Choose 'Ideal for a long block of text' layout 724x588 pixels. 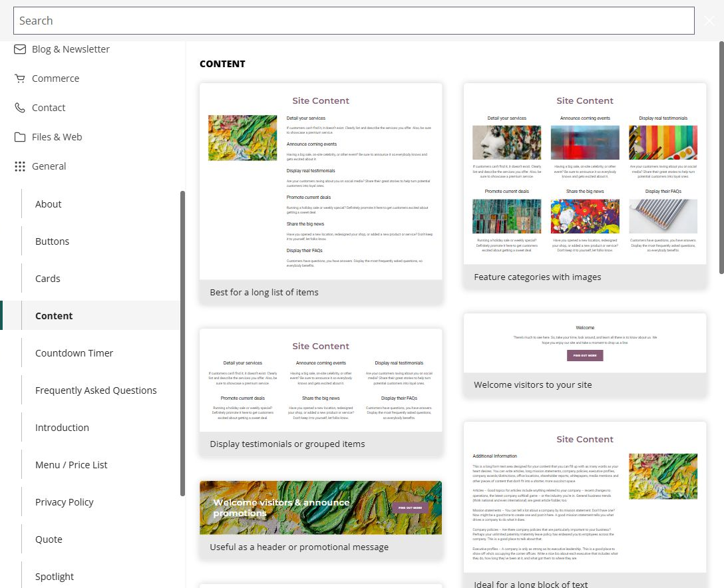click(x=585, y=504)
